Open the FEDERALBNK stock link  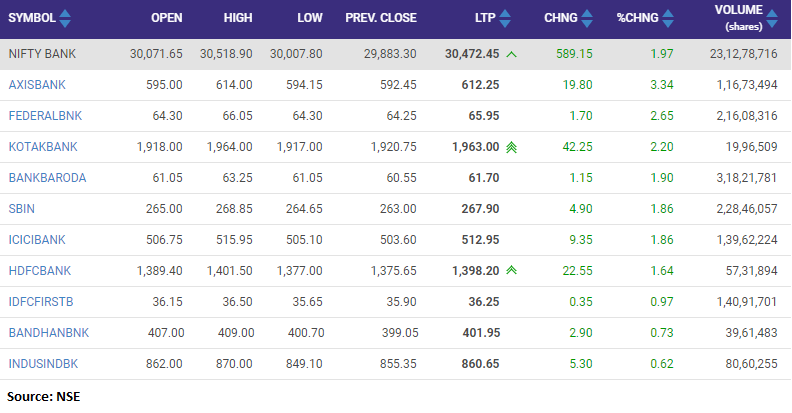[x=45, y=116]
